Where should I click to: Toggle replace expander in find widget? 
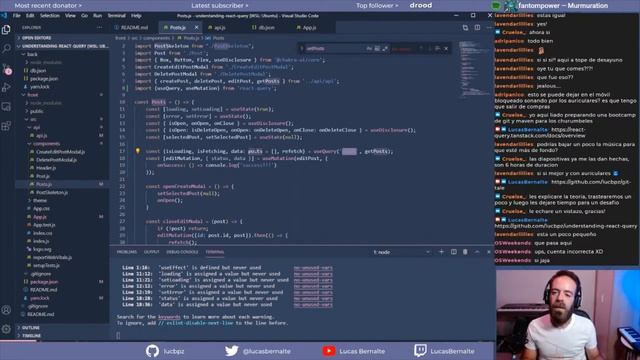pos(302,49)
